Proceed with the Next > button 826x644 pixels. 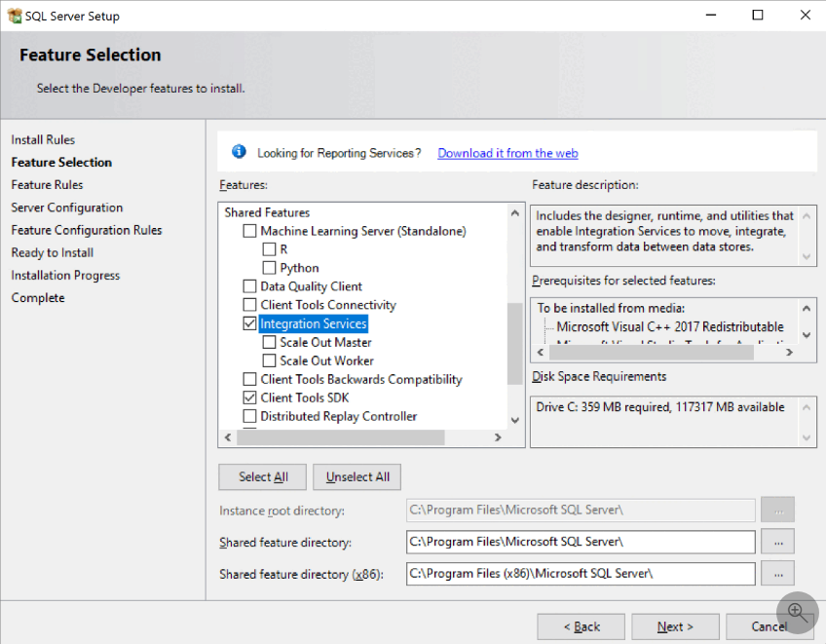click(x=675, y=626)
